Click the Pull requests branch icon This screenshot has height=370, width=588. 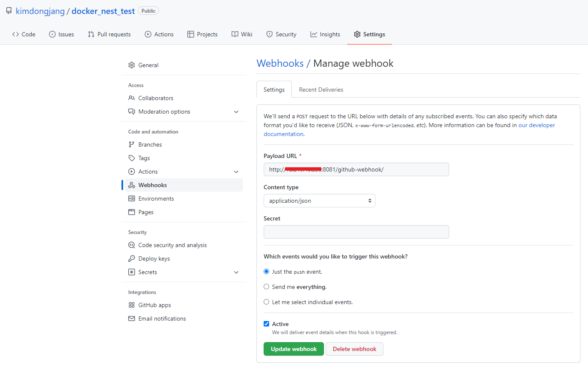pos(91,34)
